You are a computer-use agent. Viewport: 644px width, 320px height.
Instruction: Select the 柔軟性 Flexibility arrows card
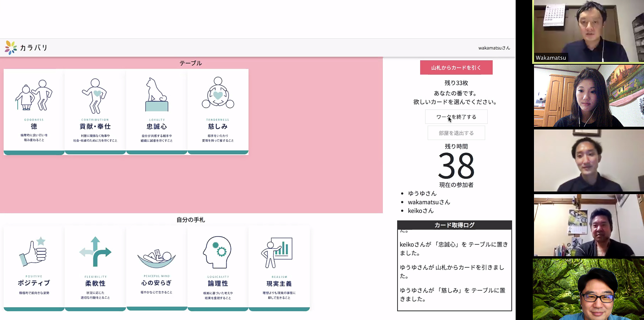point(95,252)
